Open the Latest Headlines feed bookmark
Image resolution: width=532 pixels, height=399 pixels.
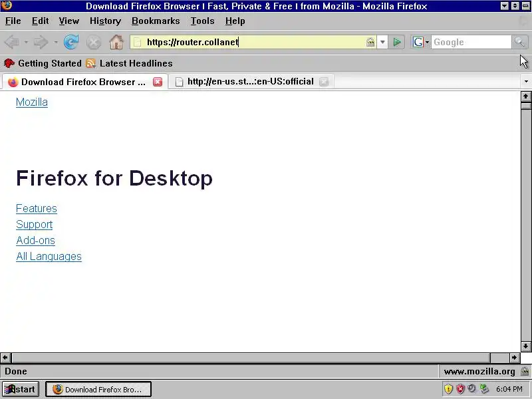[129, 63]
